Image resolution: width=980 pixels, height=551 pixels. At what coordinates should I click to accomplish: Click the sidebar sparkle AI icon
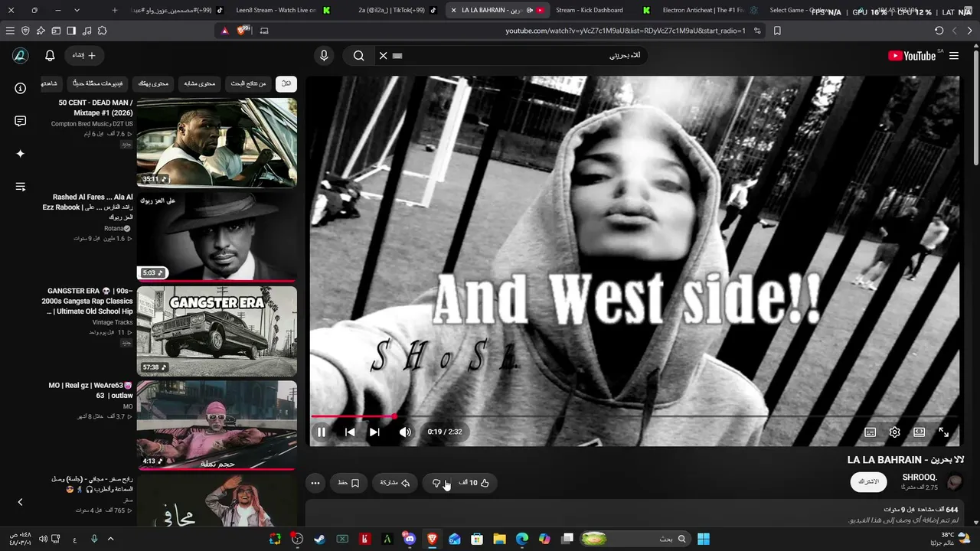point(21,154)
